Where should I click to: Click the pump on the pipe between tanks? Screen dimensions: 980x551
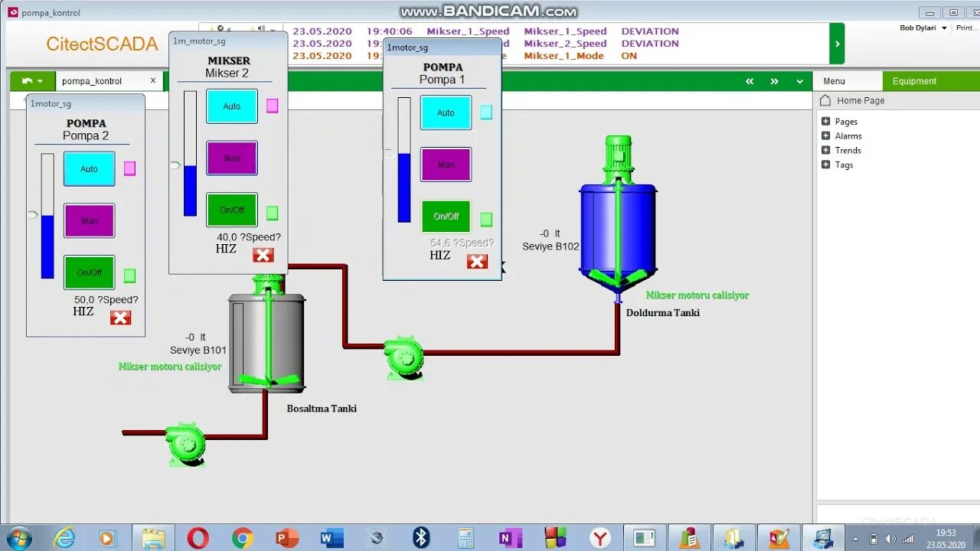404,357
